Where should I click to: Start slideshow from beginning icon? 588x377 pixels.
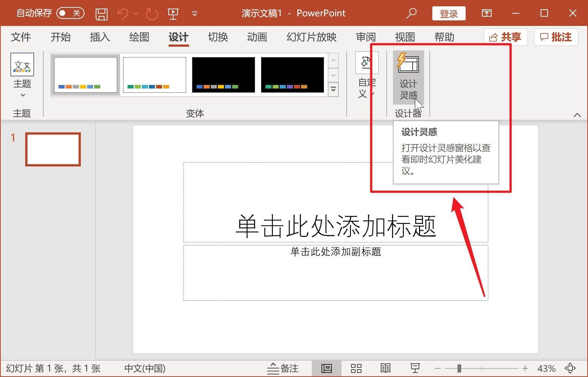click(173, 14)
